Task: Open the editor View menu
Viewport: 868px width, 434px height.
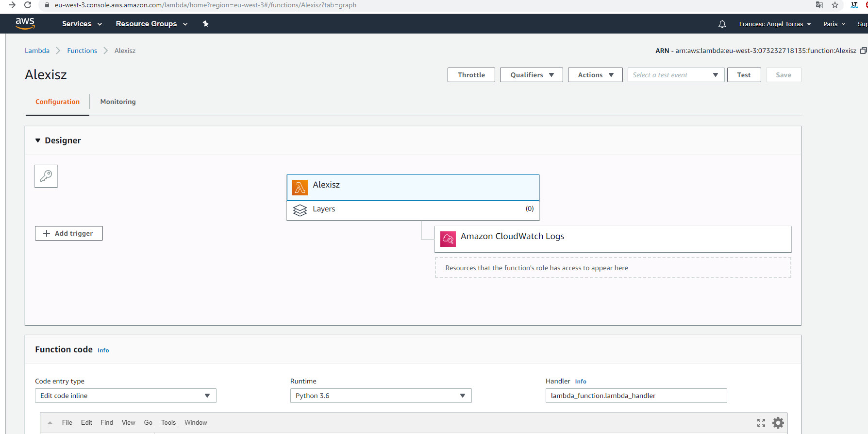Action: [x=129, y=423]
